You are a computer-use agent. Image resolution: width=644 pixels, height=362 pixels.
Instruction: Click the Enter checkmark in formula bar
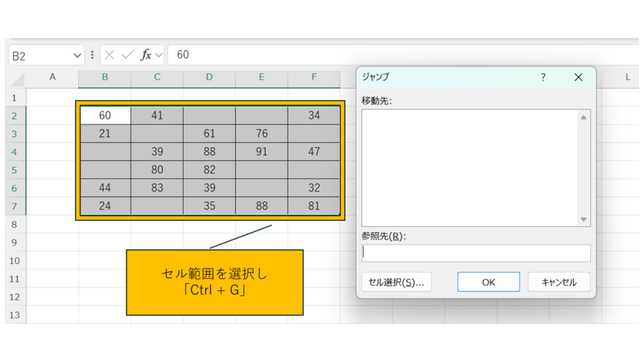tap(127, 55)
